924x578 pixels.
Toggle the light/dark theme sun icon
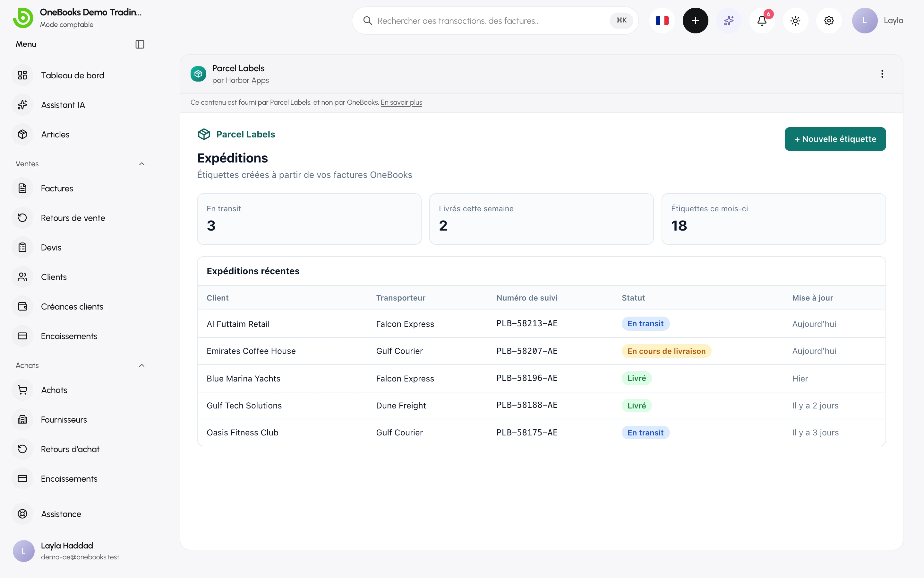point(795,21)
